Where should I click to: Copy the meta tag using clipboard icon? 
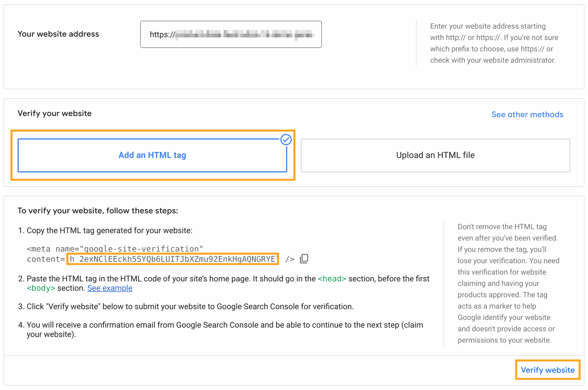coord(304,259)
